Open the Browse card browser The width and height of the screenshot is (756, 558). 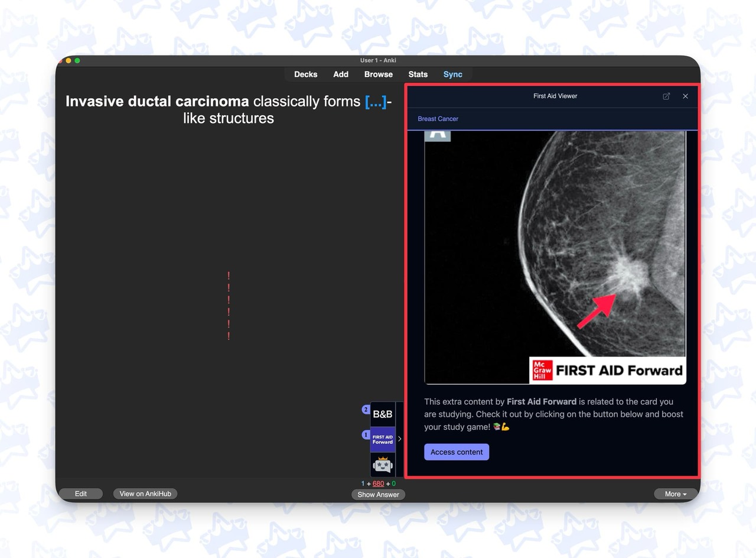pyautogui.click(x=378, y=74)
